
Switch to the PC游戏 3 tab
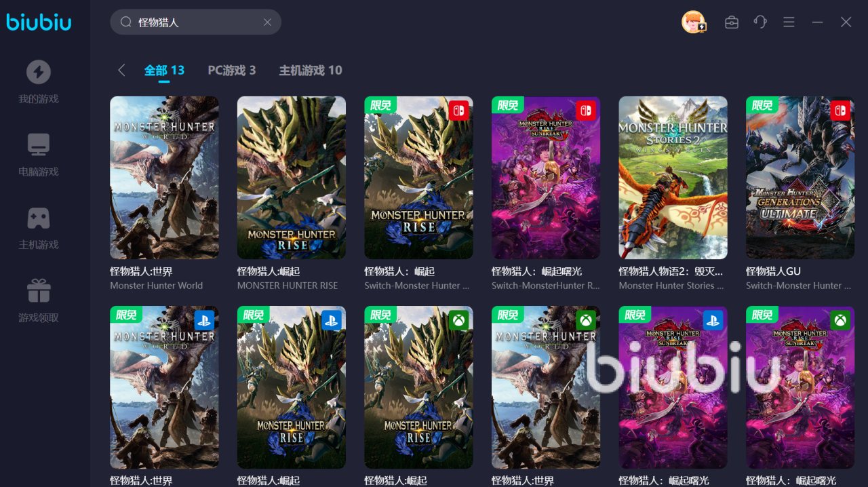tap(232, 70)
